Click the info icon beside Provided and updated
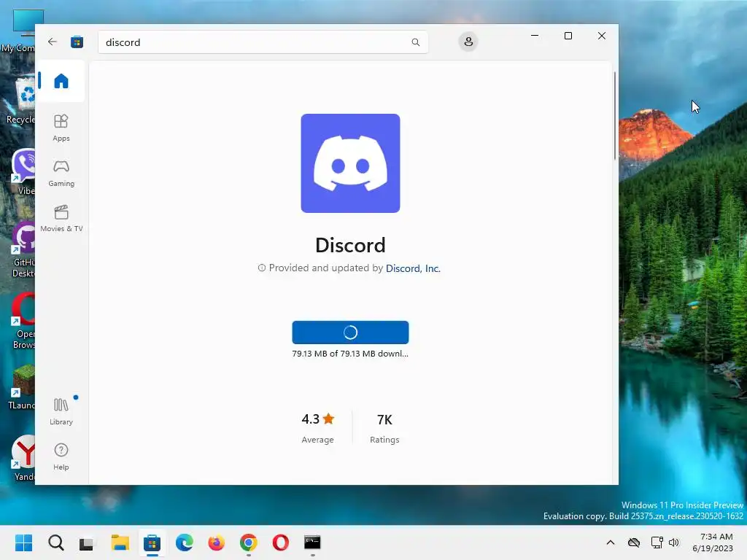 click(x=262, y=268)
